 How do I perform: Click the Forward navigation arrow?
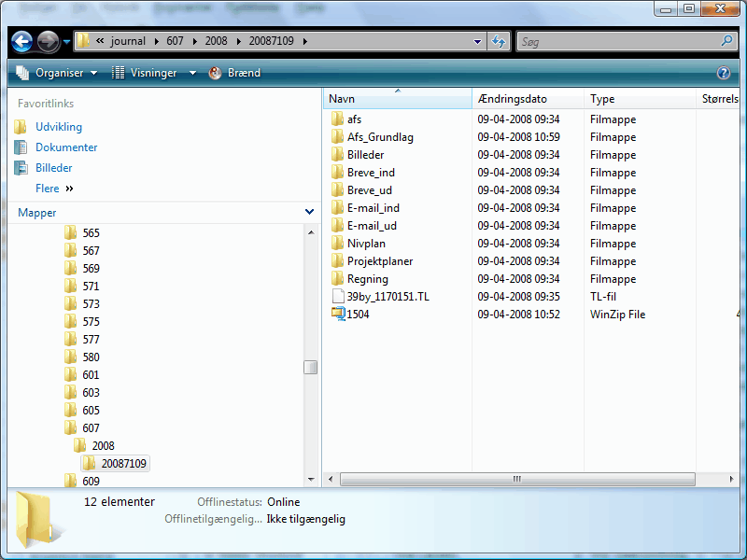(x=49, y=41)
